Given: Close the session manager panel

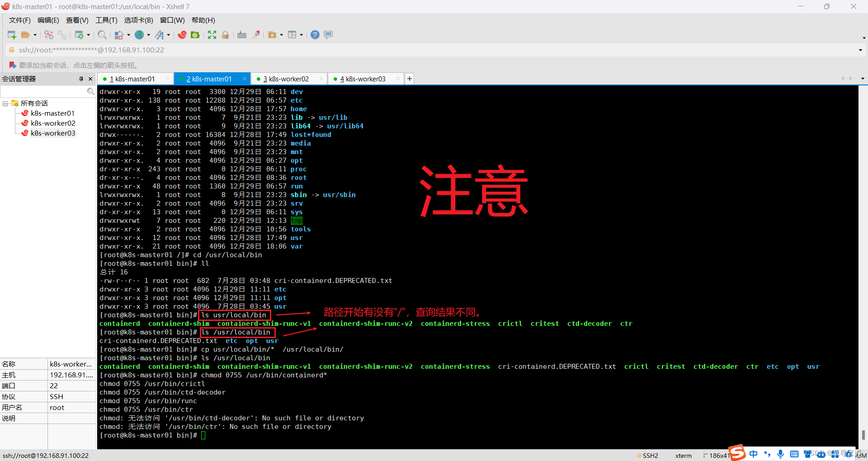Looking at the screenshot, I should click(x=90, y=79).
